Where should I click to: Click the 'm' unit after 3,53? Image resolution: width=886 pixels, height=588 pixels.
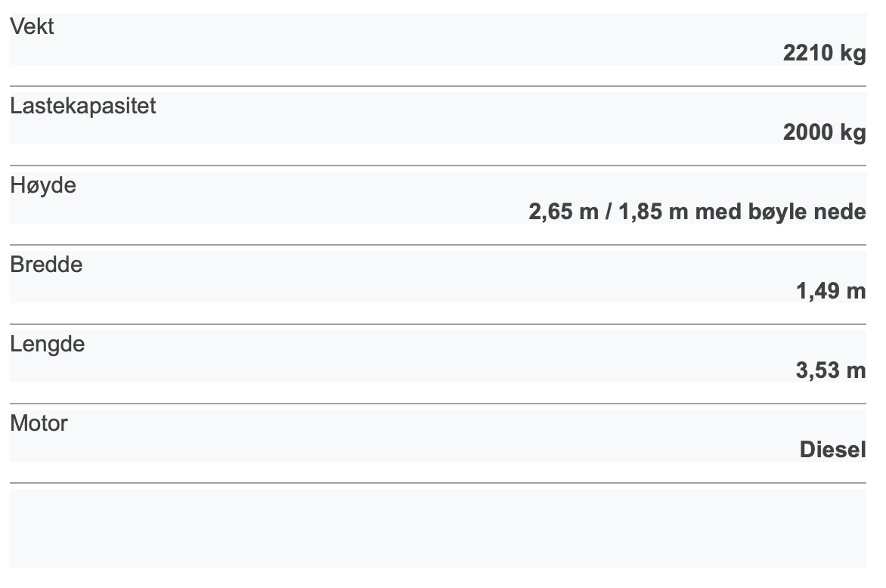[857, 370]
